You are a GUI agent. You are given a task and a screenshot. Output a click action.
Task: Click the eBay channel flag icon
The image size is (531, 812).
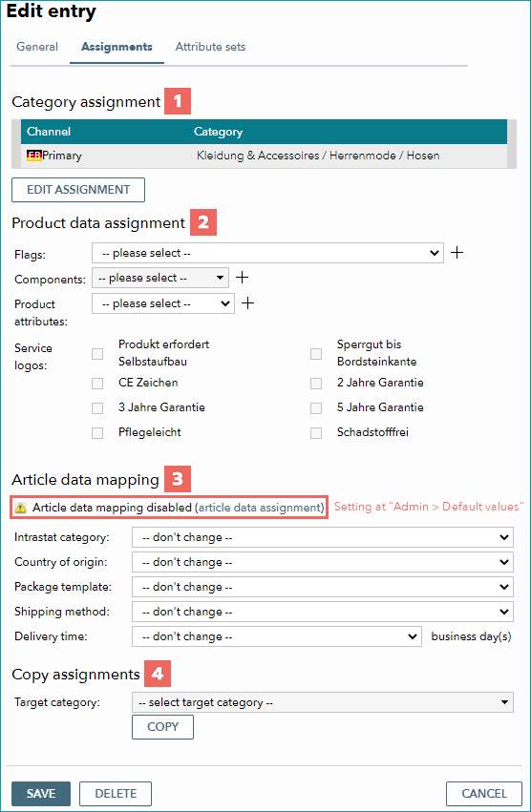click(x=34, y=156)
